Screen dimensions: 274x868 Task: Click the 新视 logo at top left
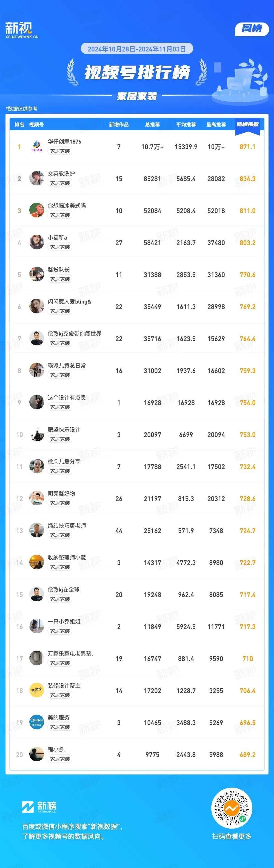tap(22, 30)
